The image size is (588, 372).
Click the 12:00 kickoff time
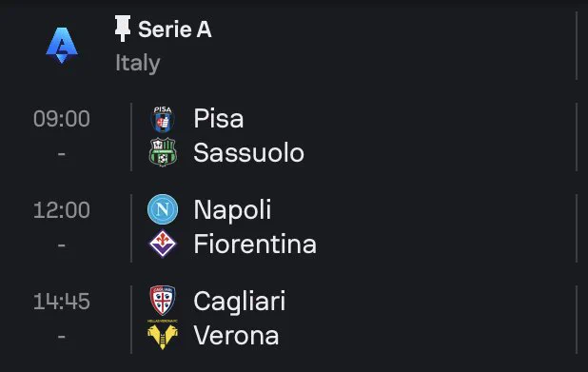pos(62,210)
